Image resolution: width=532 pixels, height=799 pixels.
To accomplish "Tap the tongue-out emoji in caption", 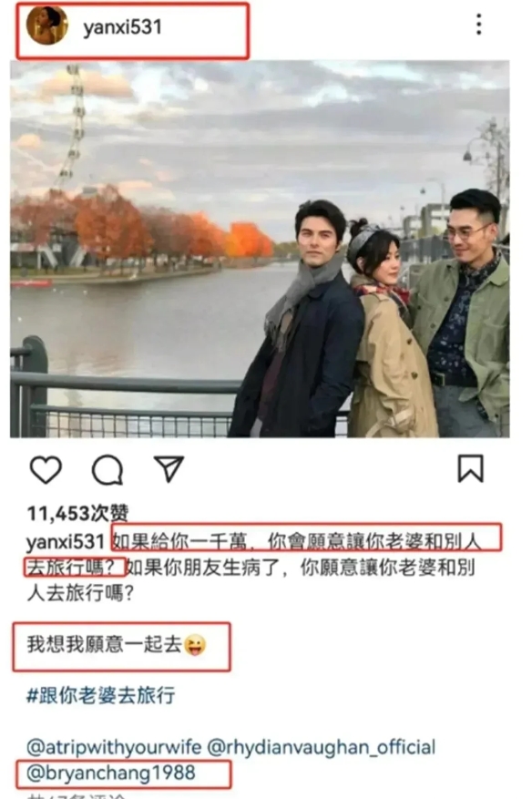I will pyautogui.click(x=195, y=645).
